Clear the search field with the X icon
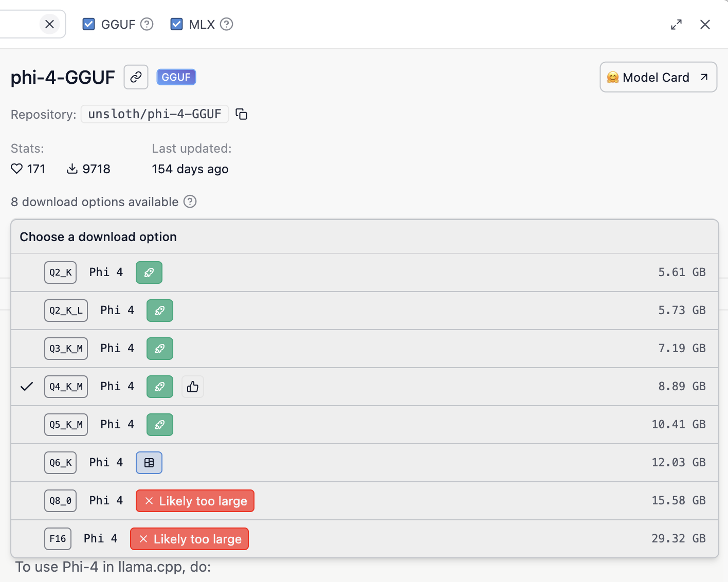 click(x=49, y=24)
